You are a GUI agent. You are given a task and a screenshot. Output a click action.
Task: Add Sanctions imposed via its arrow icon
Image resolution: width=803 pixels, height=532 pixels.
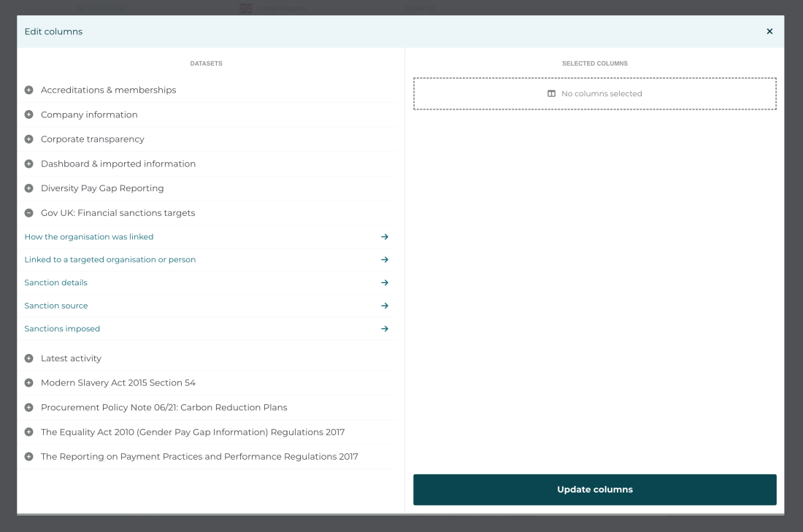[x=385, y=329]
